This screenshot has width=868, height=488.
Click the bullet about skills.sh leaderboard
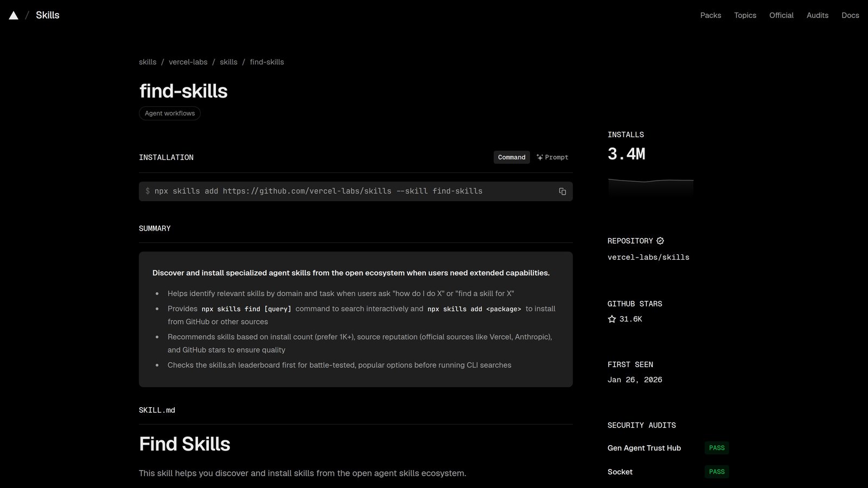(340, 365)
